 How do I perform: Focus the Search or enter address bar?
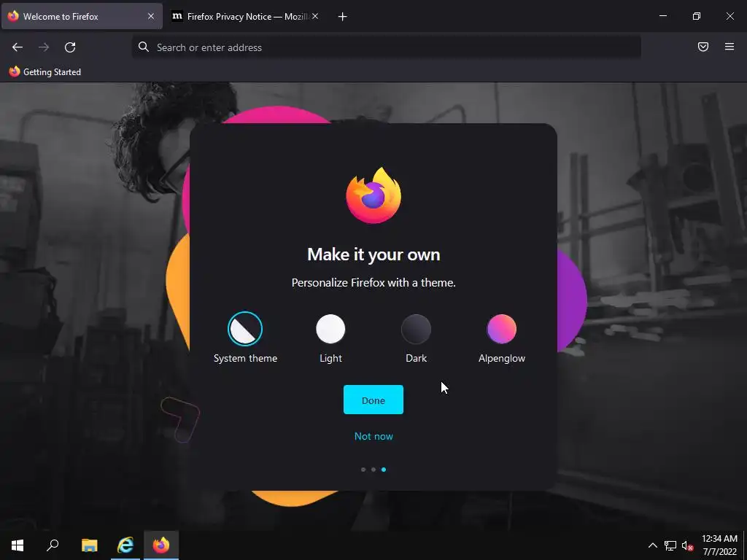click(386, 47)
